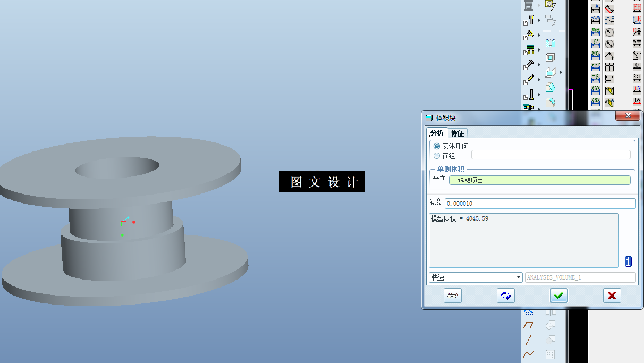The width and height of the screenshot is (644, 363).
Task: Click the diameter ⌀6 dimension icon
Action: pyautogui.click(x=596, y=32)
